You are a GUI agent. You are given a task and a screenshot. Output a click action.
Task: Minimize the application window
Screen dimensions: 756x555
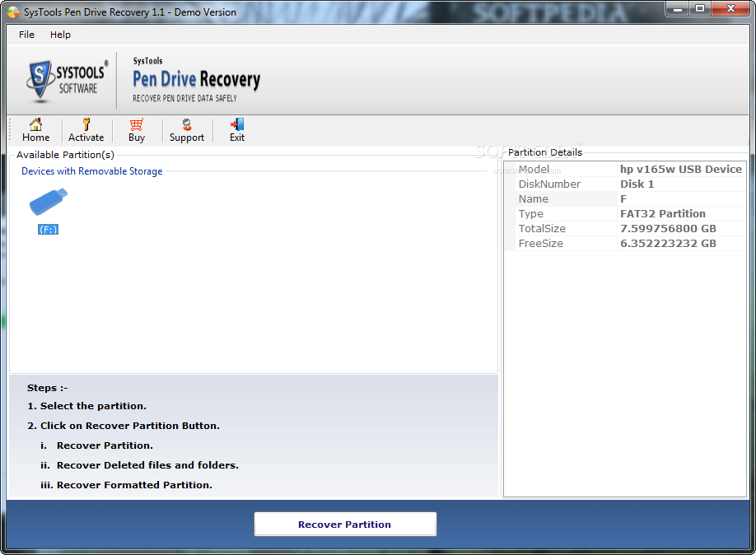point(678,9)
